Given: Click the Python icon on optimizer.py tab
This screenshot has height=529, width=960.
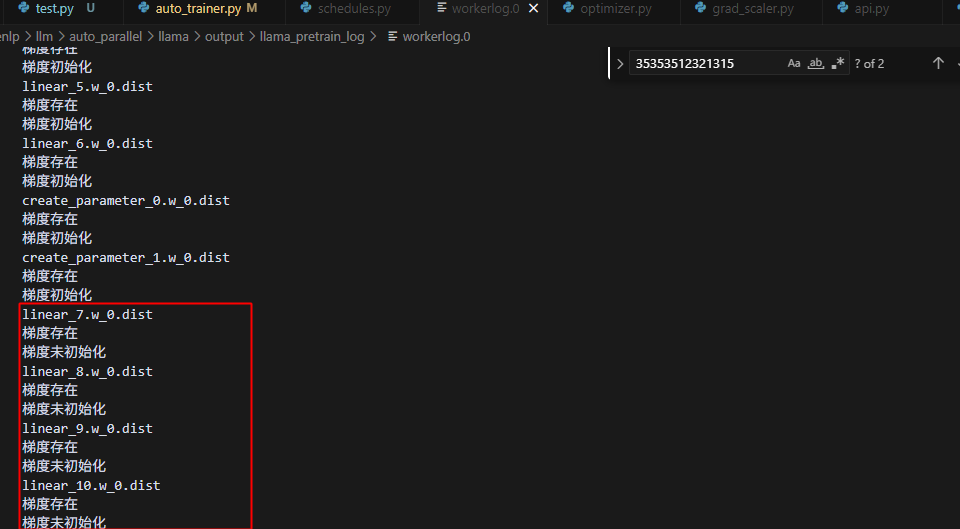Looking at the screenshot, I should coord(569,9).
